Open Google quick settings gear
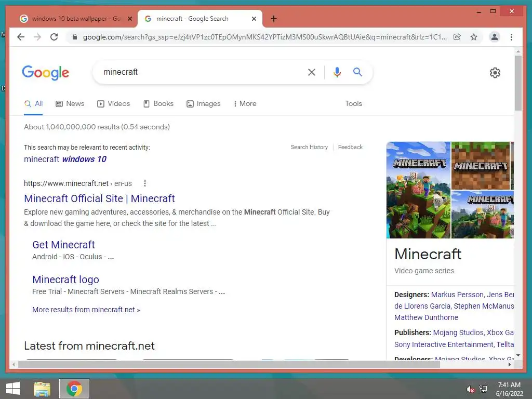The height and width of the screenshot is (399, 532). 495,73
